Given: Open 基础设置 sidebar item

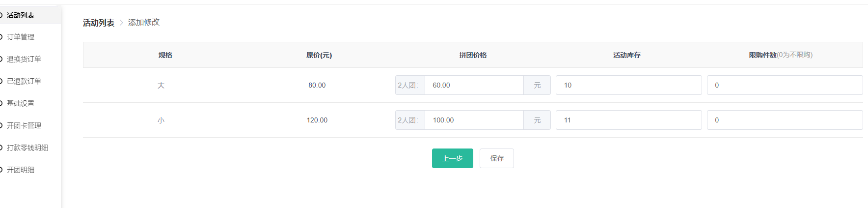Looking at the screenshot, I should point(21,103).
